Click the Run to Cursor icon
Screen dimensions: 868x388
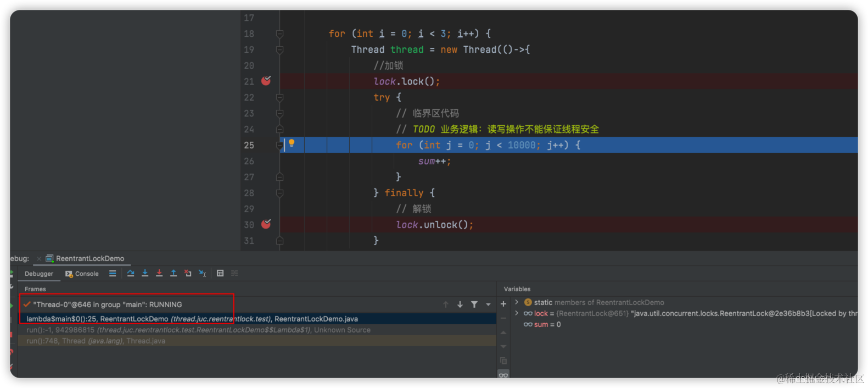point(203,273)
